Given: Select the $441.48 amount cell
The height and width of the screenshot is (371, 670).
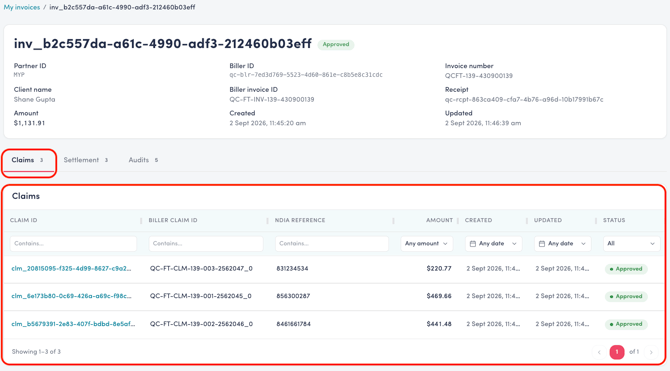Looking at the screenshot, I should click(x=439, y=324).
